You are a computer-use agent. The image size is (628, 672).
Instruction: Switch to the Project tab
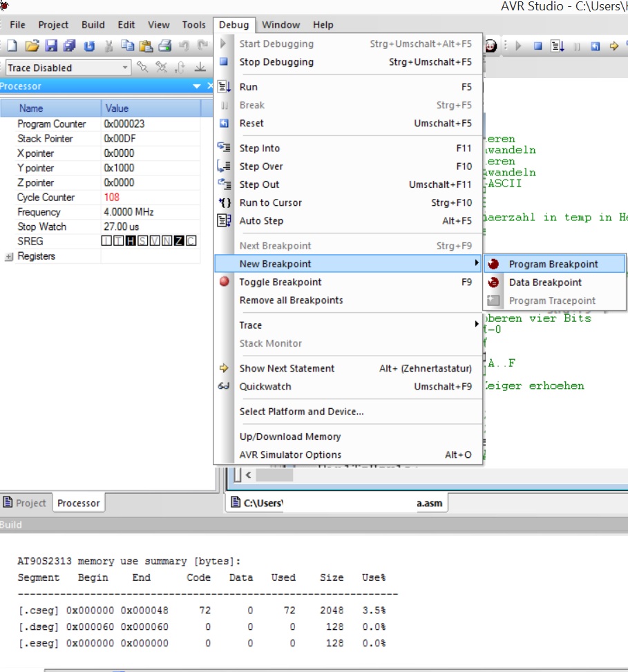[26, 502]
